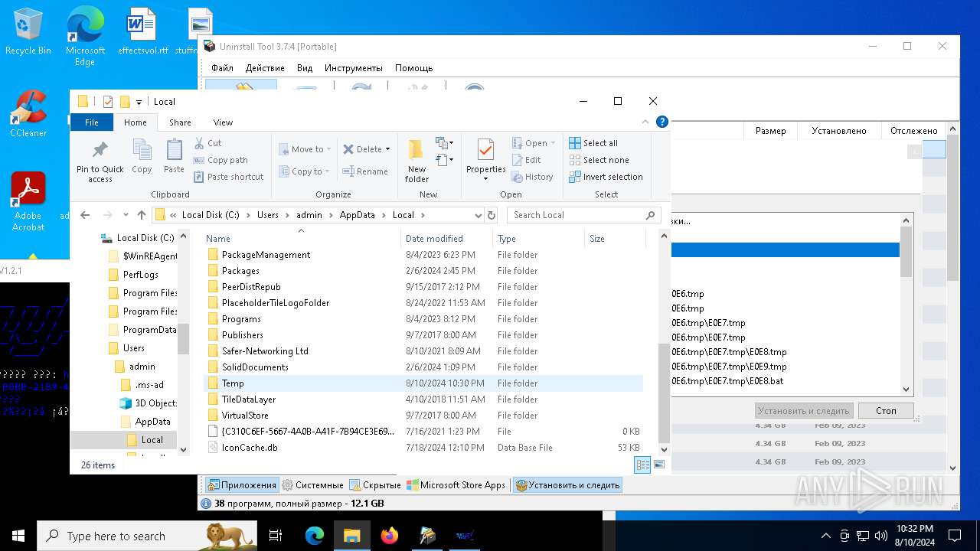Refresh the Local folder view
980x551 pixels.
(492, 215)
